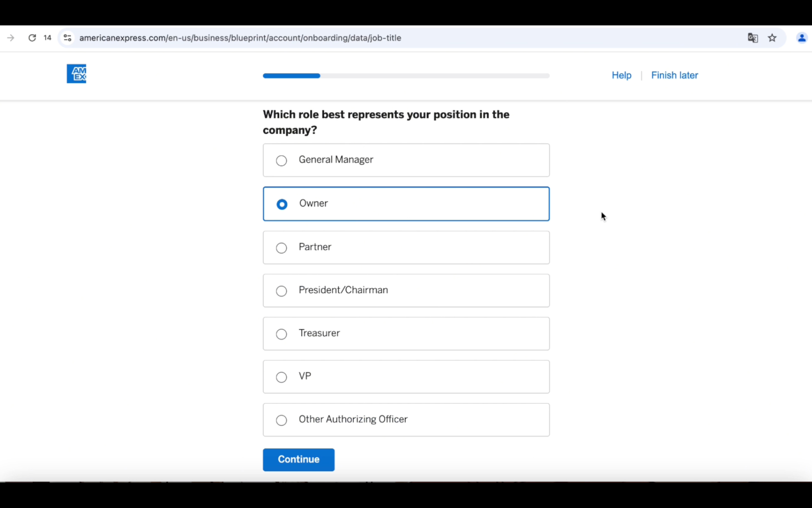Pick the Treasurer radio button

point(281,334)
